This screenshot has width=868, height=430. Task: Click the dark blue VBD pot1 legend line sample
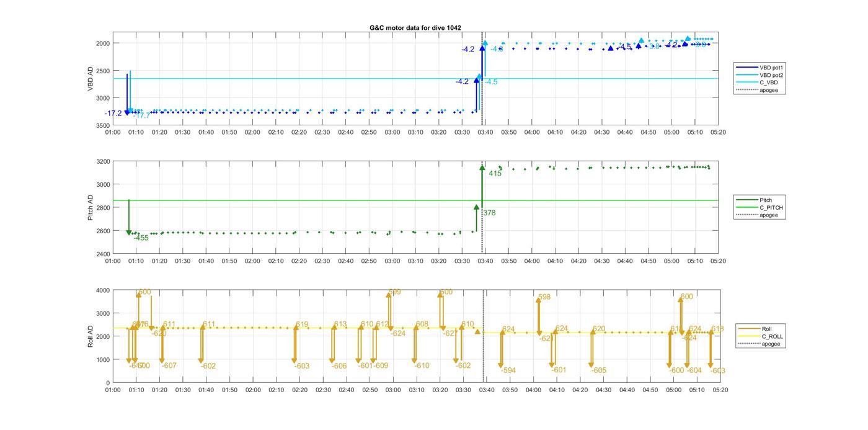746,67
